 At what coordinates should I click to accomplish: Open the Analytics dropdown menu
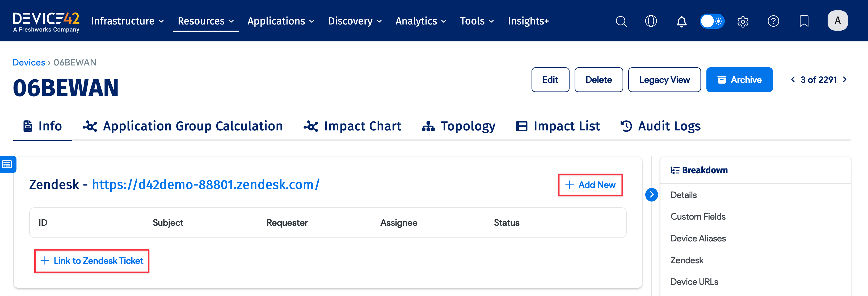tap(420, 21)
